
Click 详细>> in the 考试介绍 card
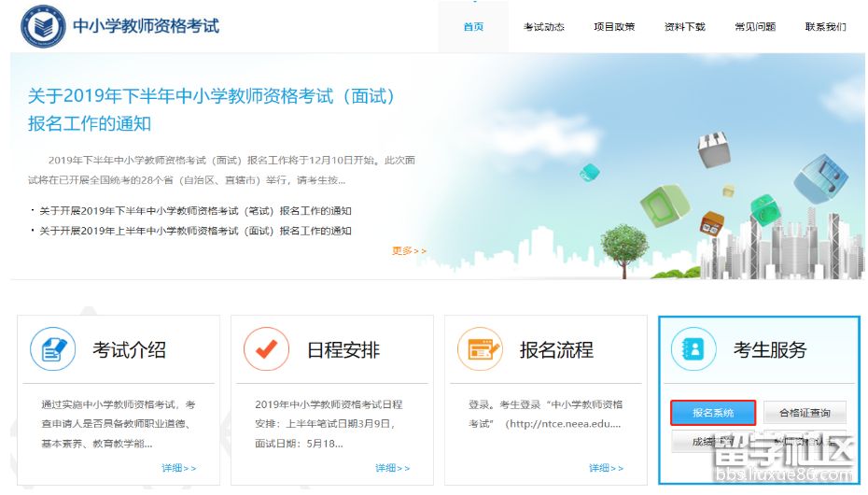click(x=179, y=468)
